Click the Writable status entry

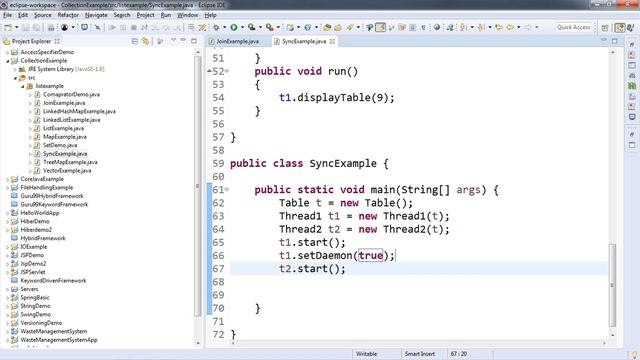366,354
